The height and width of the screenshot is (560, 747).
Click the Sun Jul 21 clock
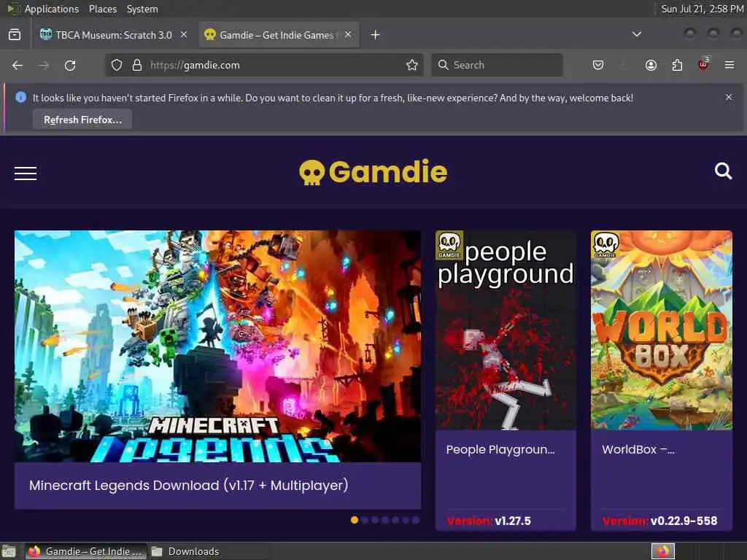click(x=703, y=9)
